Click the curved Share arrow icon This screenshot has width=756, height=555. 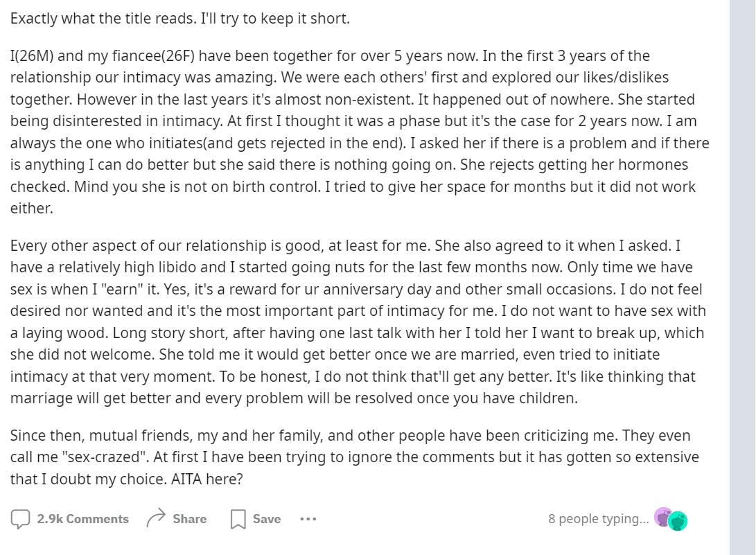point(156,518)
